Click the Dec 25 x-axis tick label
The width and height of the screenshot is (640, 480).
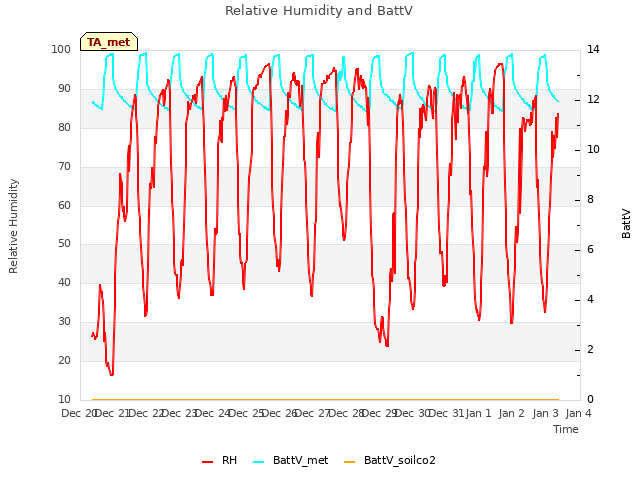[245, 413]
